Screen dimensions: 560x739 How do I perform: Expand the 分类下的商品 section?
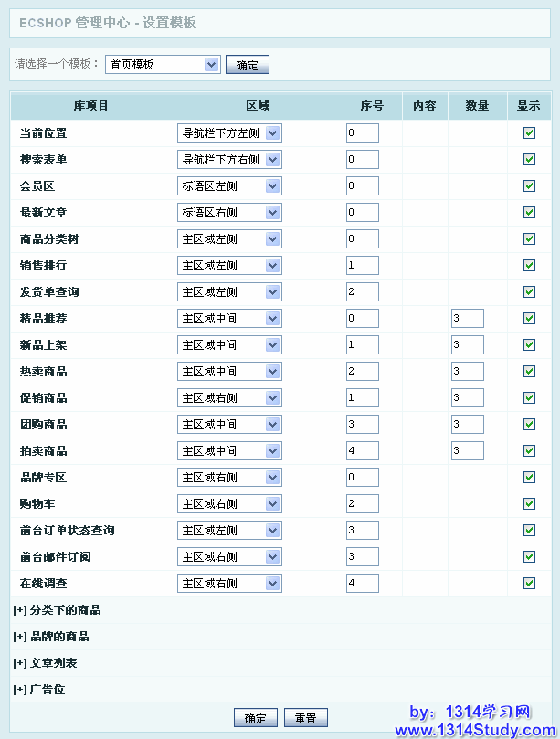click(x=57, y=610)
